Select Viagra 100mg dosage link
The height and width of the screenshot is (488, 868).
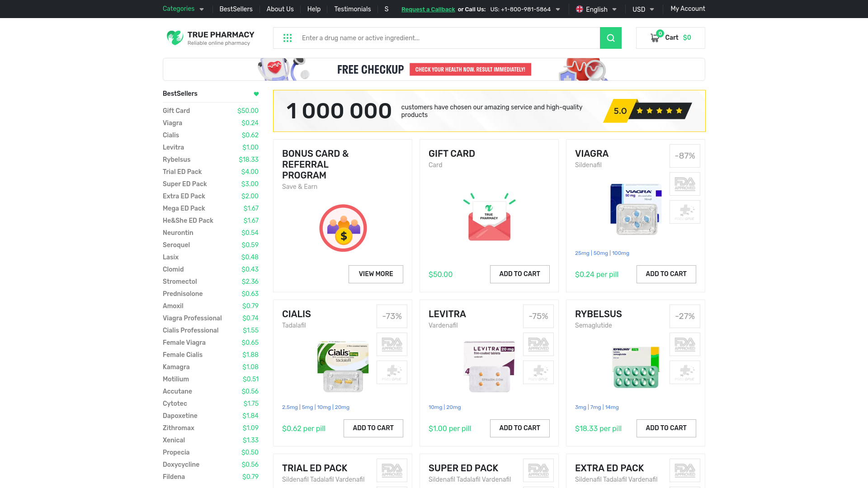point(621,253)
